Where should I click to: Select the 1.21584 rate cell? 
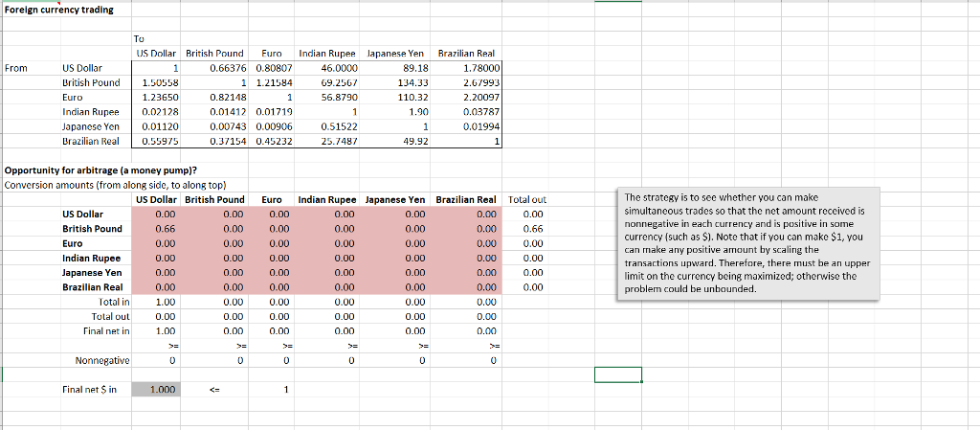coord(271,82)
